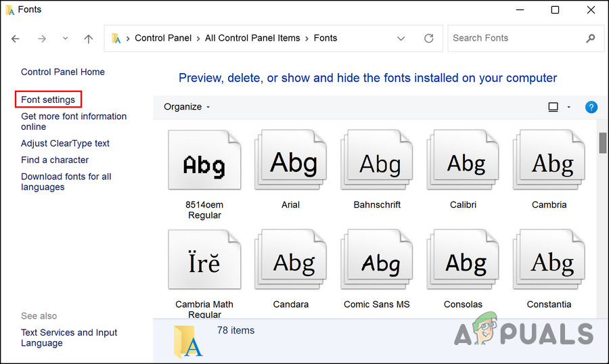The image size is (609, 364).
Task: Click Fonts in the address breadcrumb
Action: [325, 38]
